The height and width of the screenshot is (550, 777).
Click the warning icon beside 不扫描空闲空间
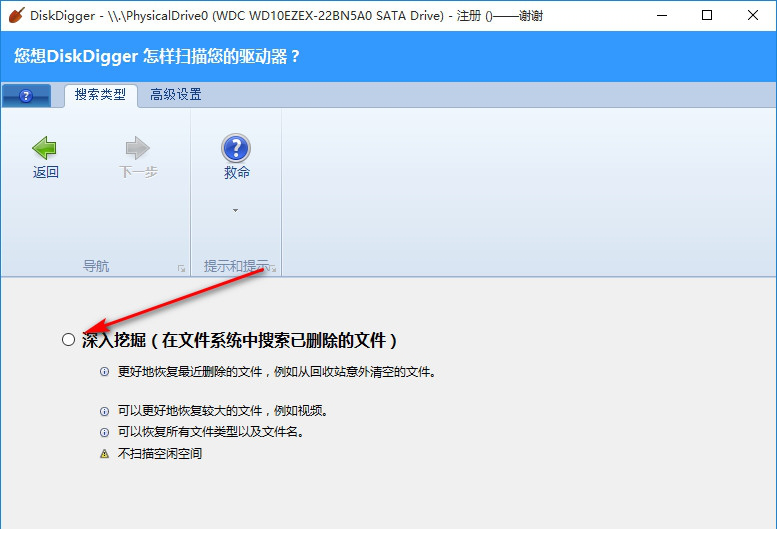point(105,454)
